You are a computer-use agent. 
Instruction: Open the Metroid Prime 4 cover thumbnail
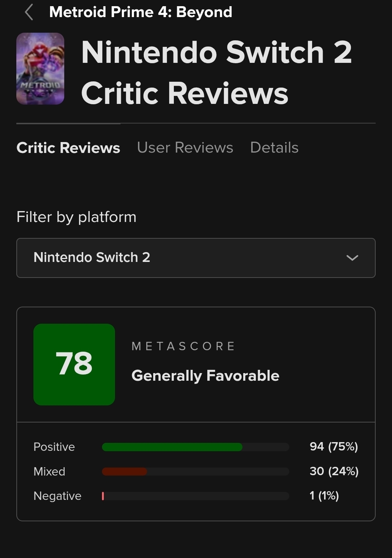[x=40, y=69]
